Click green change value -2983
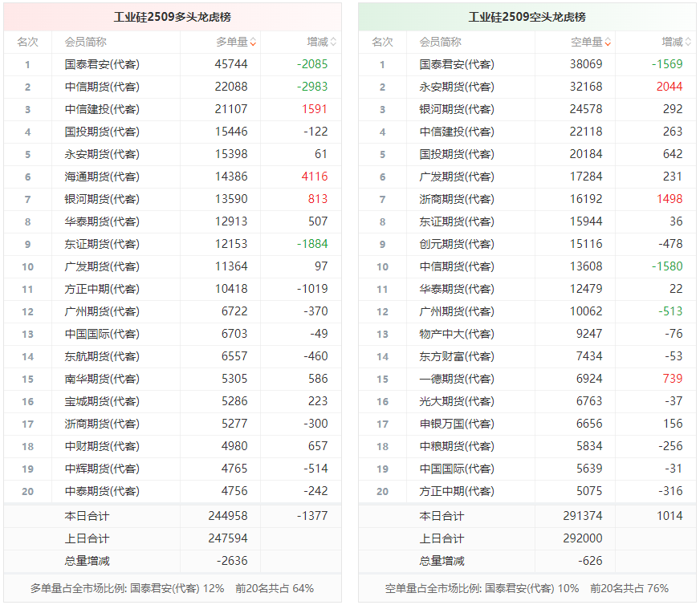The height and width of the screenshot is (605, 700). 312,87
